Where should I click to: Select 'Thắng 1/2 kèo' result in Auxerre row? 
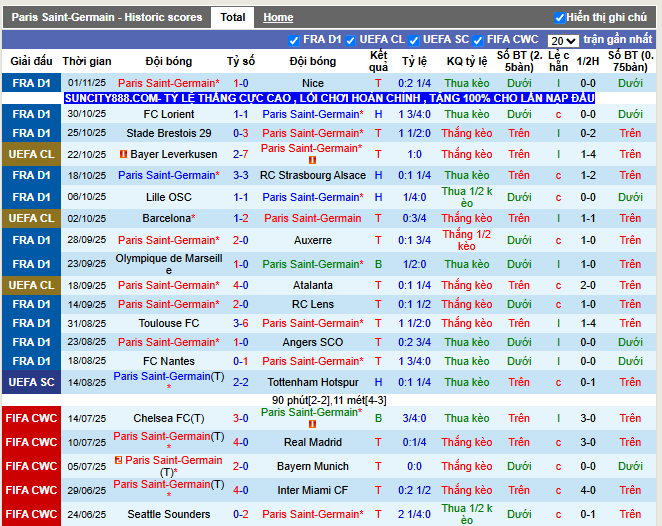pos(467,240)
